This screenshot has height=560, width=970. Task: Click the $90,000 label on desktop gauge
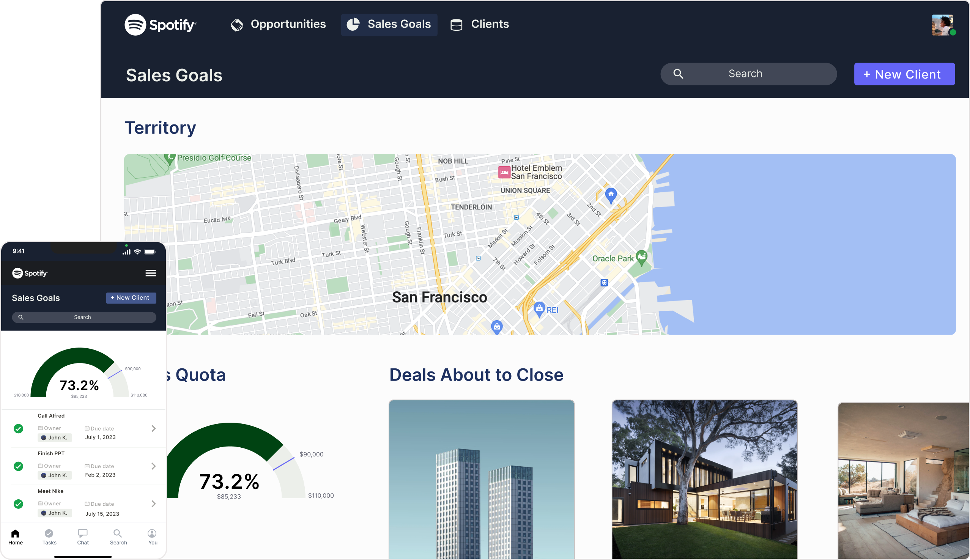pyautogui.click(x=312, y=454)
